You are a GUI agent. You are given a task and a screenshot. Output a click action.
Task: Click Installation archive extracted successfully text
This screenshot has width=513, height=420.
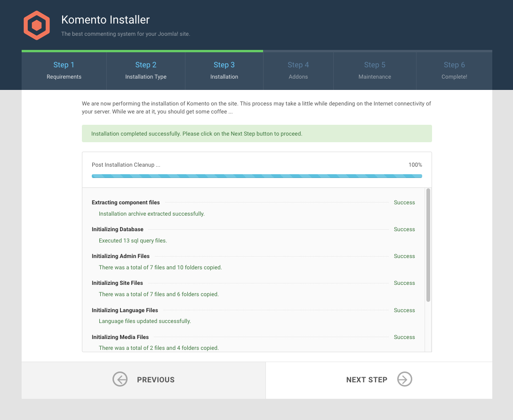(152, 214)
